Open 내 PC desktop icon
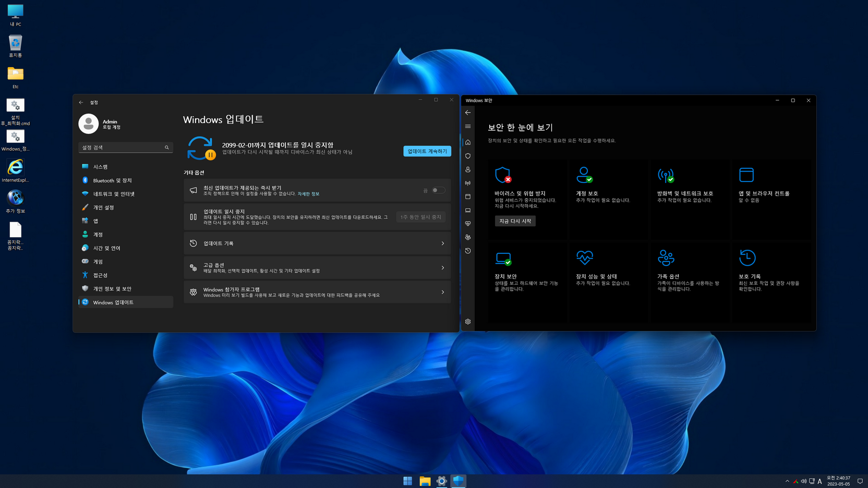 (15, 15)
